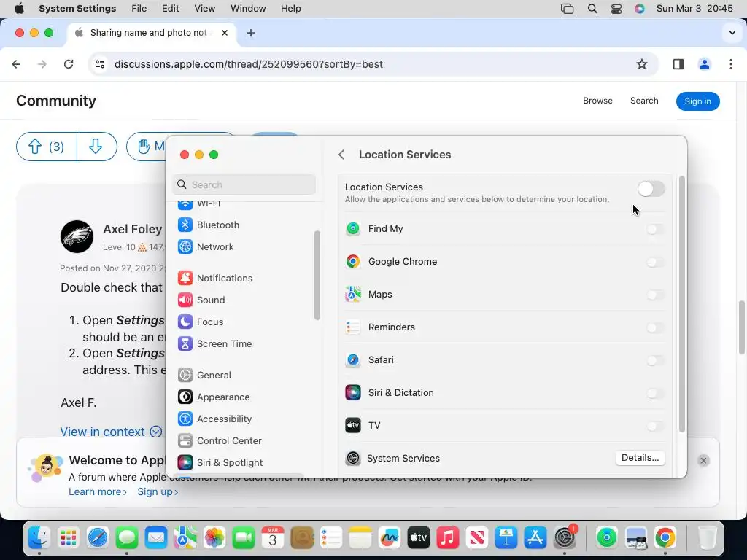Toggle location access for TV
This screenshot has height=560, width=747.
[x=656, y=426]
